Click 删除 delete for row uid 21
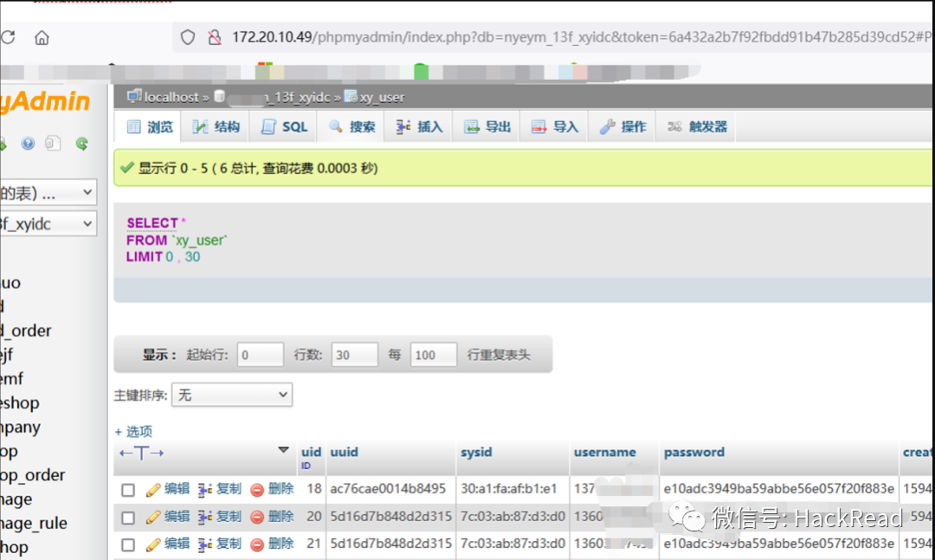This screenshot has width=935, height=560. pyautogui.click(x=272, y=544)
